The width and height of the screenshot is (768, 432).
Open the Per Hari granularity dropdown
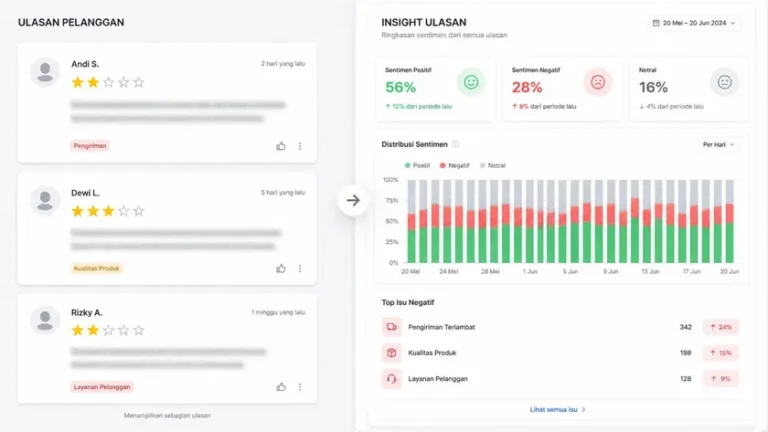point(718,144)
